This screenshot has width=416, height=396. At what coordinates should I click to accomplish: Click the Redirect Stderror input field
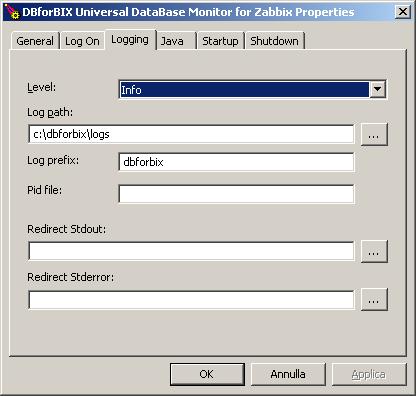point(191,300)
